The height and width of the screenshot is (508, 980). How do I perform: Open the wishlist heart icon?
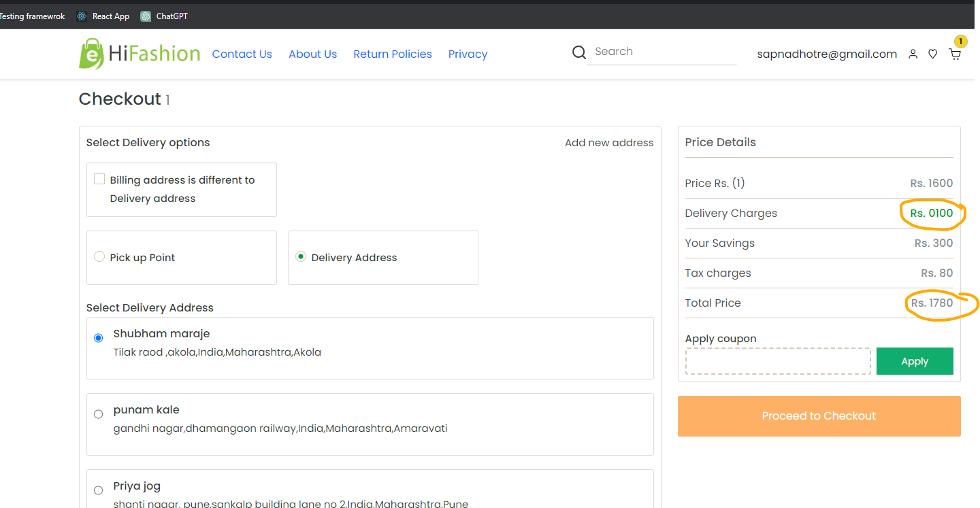click(x=933, y=54)
